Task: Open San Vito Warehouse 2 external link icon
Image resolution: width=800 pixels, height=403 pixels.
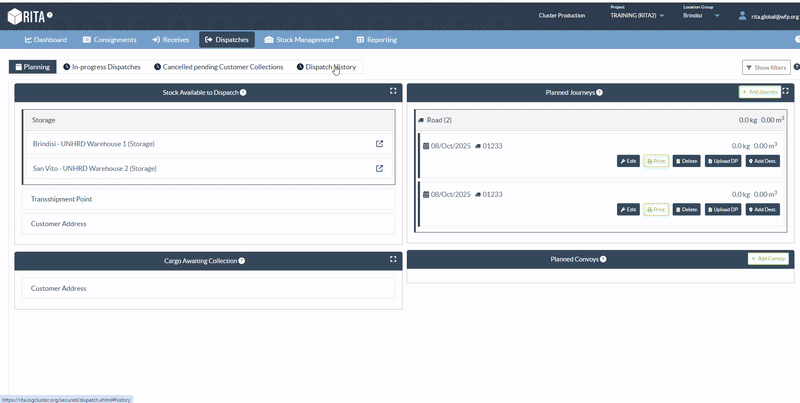Action: tap(379, 169)
